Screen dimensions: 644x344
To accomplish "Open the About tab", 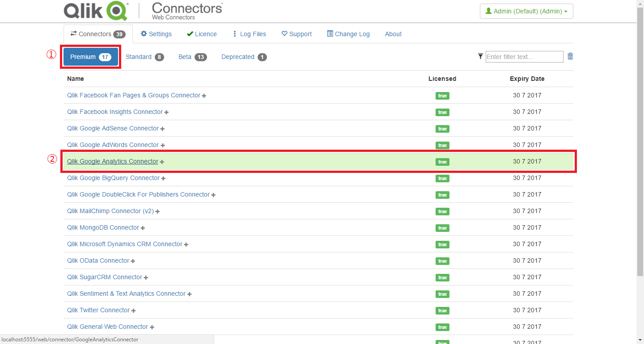I will click(393, 34).
